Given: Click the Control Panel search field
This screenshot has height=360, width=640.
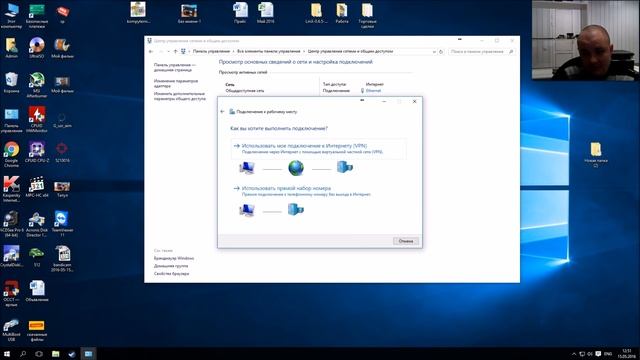Looking at the screenshot, I should coord(481,52).
